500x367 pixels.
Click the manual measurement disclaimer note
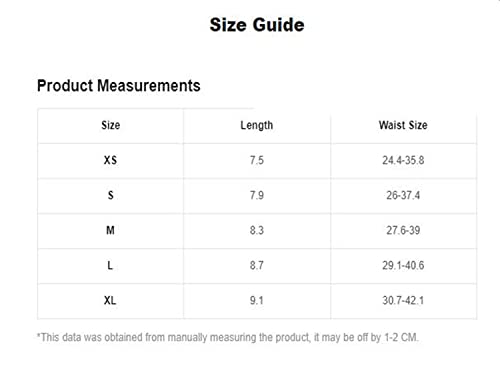coord(228,337)
